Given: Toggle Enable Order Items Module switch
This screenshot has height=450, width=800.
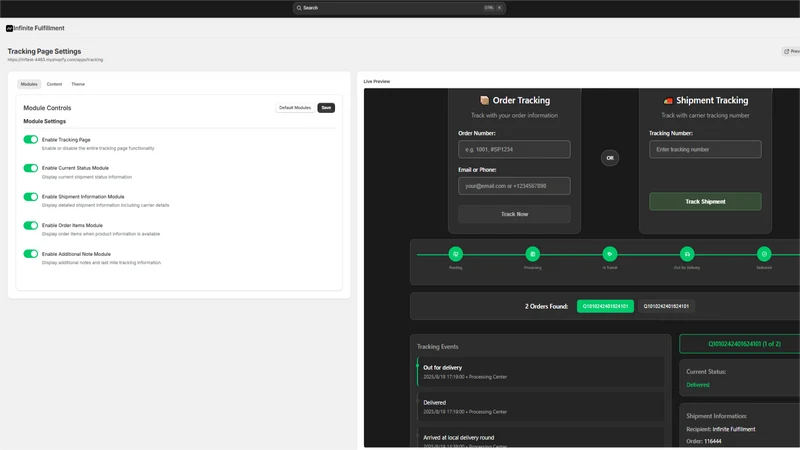Looking at the screenshot, I should [x=31, y=225].
